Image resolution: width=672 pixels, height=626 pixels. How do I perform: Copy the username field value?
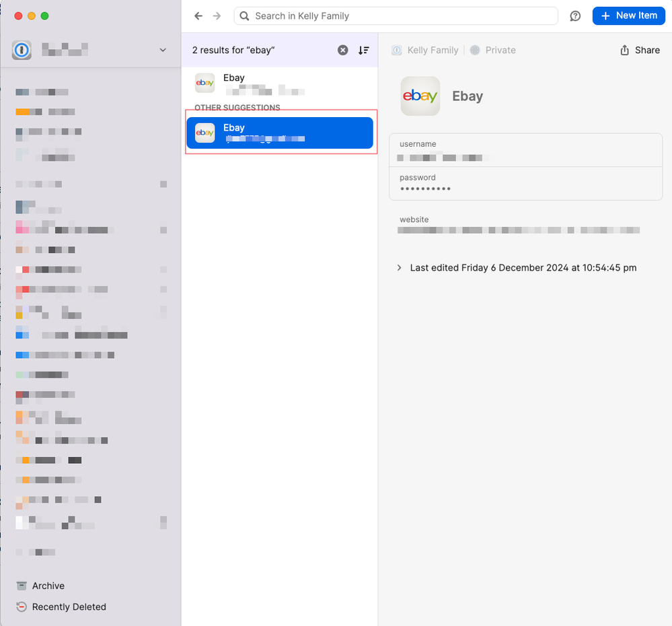click(x=525, y=150)
